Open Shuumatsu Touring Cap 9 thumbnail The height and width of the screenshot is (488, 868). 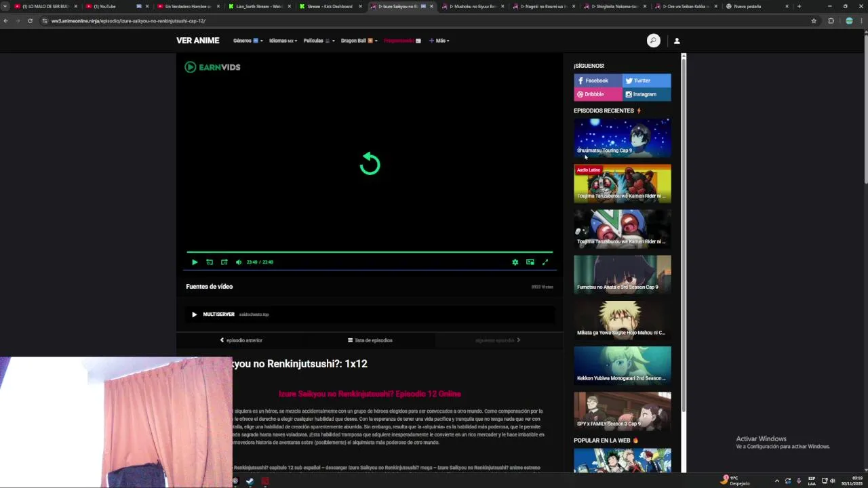pyautogui.click(x=623, y=138)
